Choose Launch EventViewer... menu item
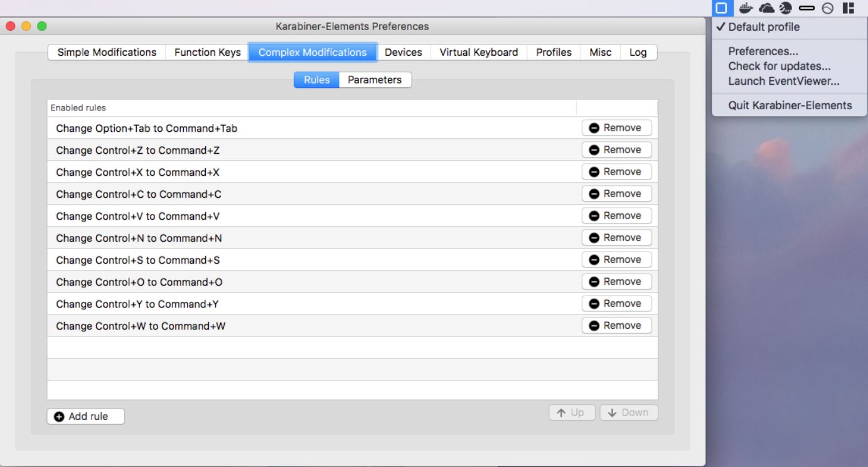 (790, 81)
